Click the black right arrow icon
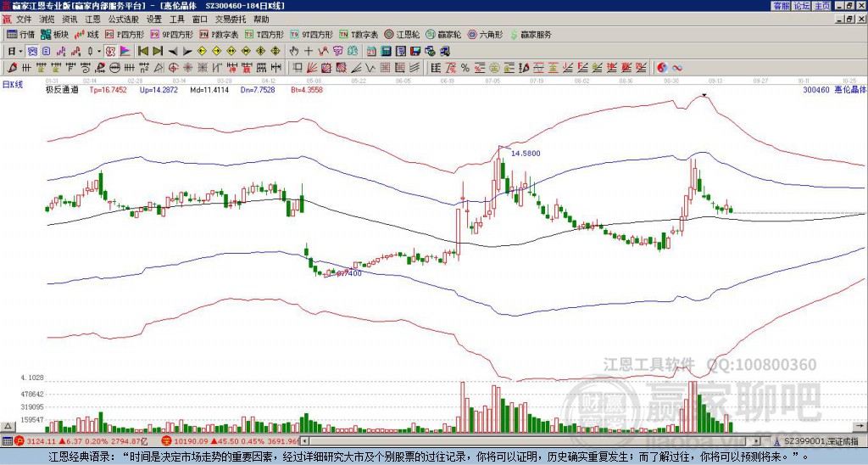Image resolution: width=868 pixels, height=465 pixels. pos(187,51)
